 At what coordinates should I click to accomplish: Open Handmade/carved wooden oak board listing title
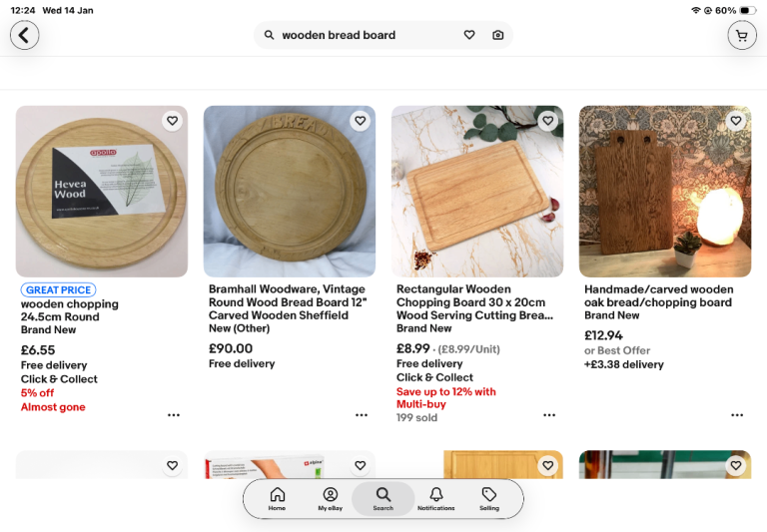point(658,295)
